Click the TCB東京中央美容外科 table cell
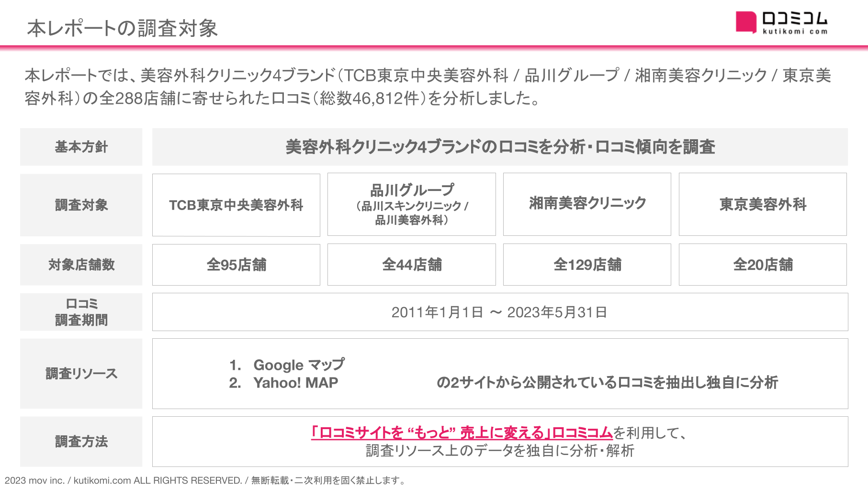This screenshot has width=868, height=488. [236, 205]
